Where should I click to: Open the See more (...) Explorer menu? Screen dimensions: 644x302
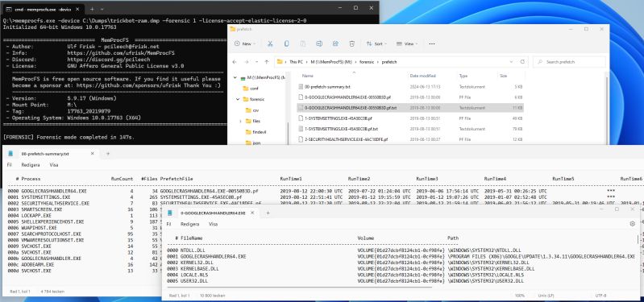[x=432, y=44]
